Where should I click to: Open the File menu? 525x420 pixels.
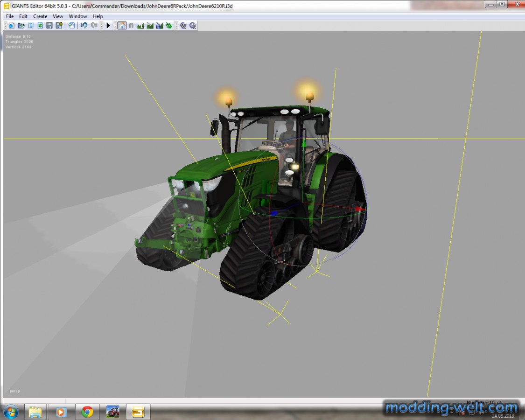point(10,16)
